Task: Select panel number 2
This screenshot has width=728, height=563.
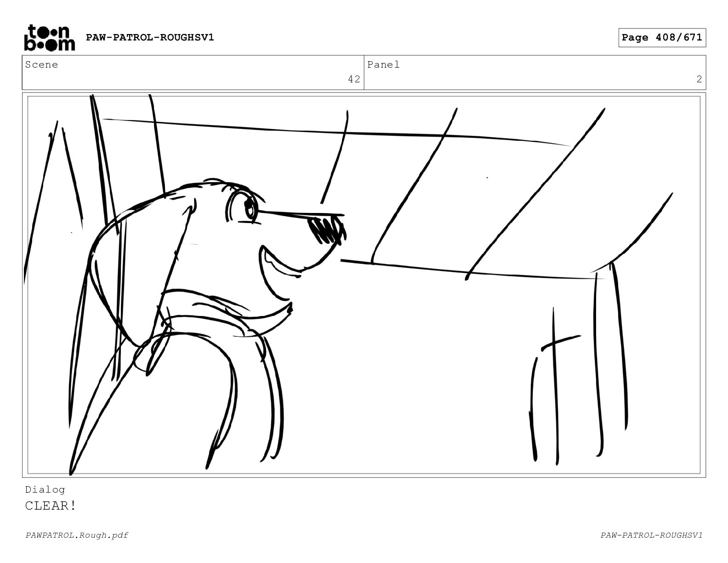Action: tap(699, 80)
